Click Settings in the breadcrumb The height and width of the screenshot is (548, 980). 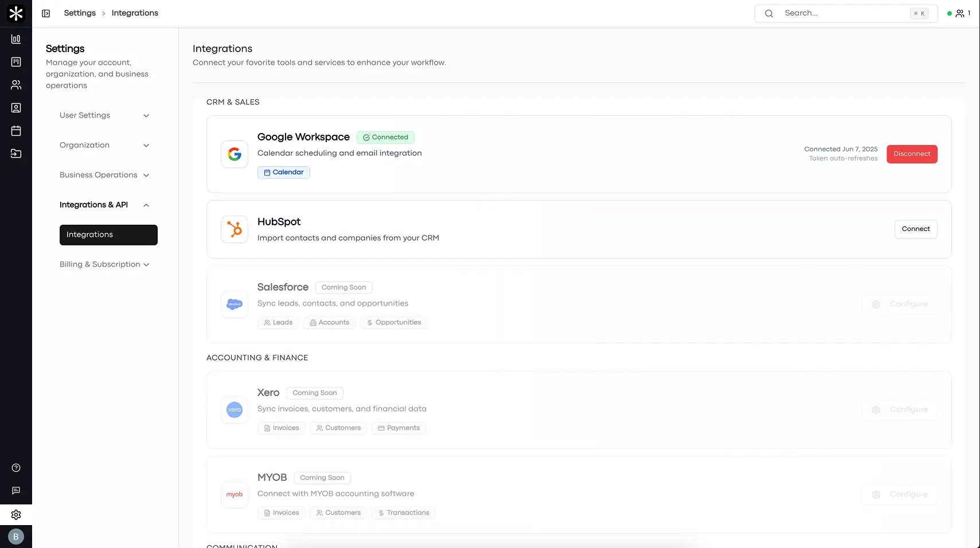tap(80, 13)
